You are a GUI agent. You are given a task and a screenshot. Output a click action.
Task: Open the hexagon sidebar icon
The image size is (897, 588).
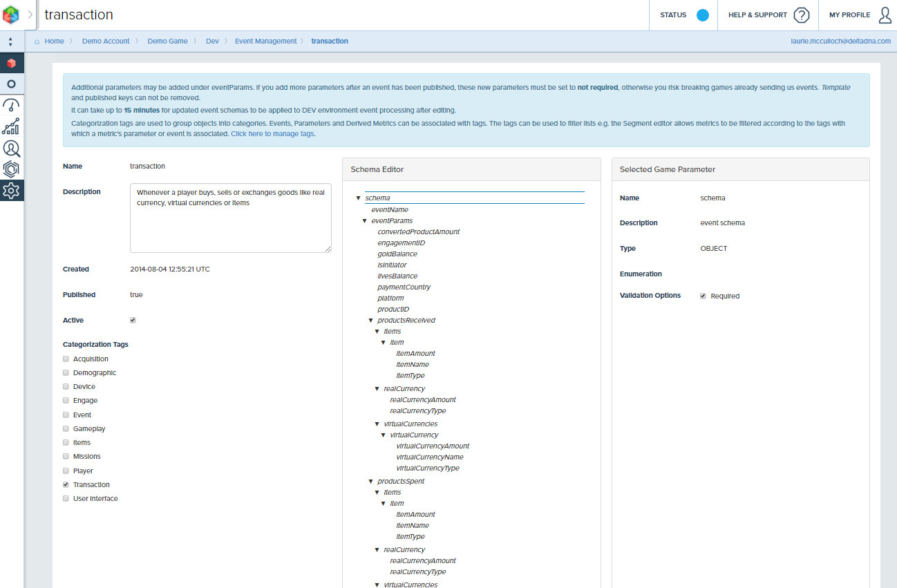point(11,169)
